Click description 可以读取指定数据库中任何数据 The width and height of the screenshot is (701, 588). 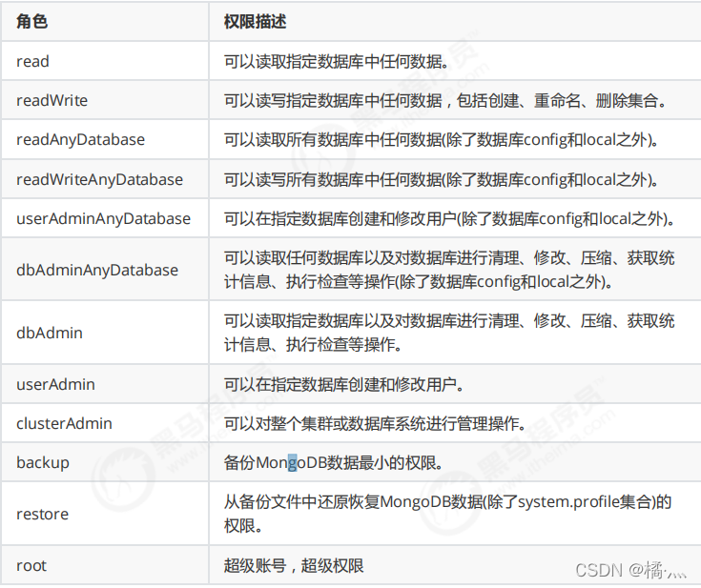point(336,61)
